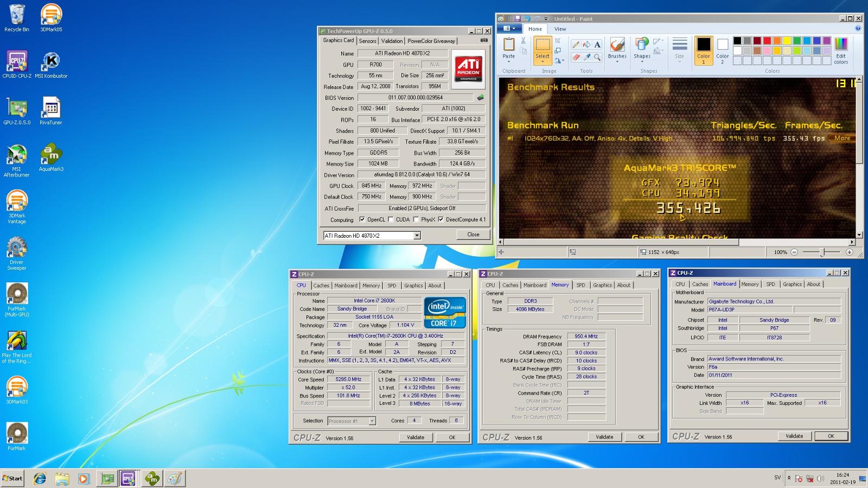Click OK in the middle CPU-Z Memory window
The width and height of the screenshot is (868, 488).
tap(641, 436)
